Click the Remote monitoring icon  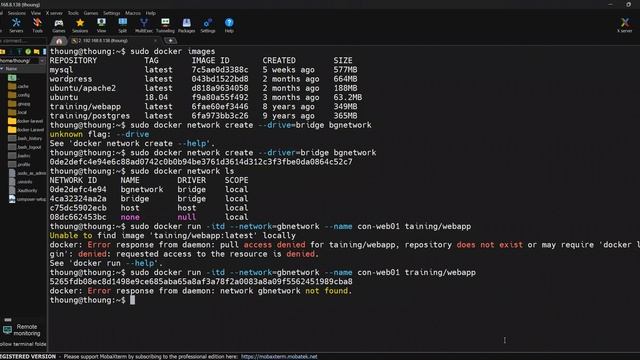click(7, 330)
